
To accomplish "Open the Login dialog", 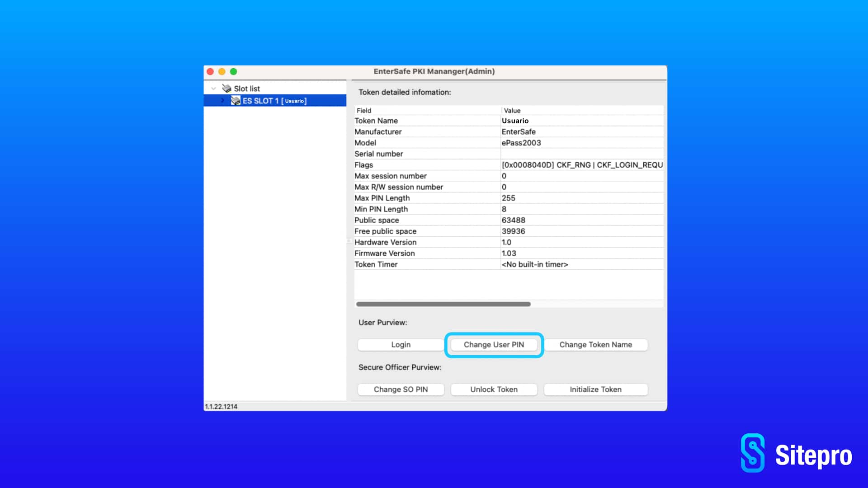I will pos(401,345).
